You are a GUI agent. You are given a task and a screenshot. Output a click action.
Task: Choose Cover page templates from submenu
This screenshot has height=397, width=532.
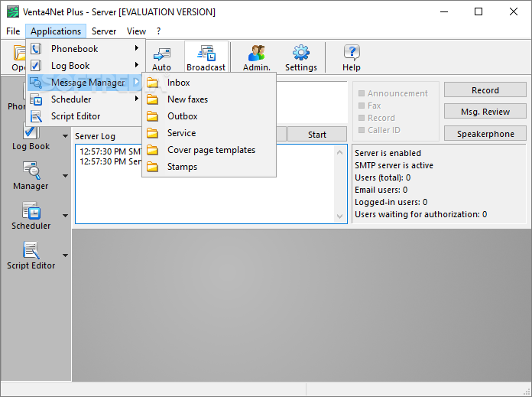coord(209,150)
